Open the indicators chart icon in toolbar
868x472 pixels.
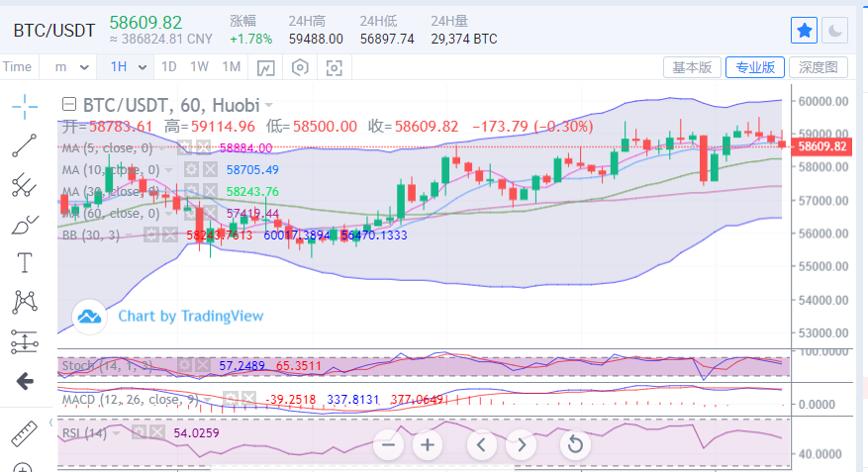[265, 67]
